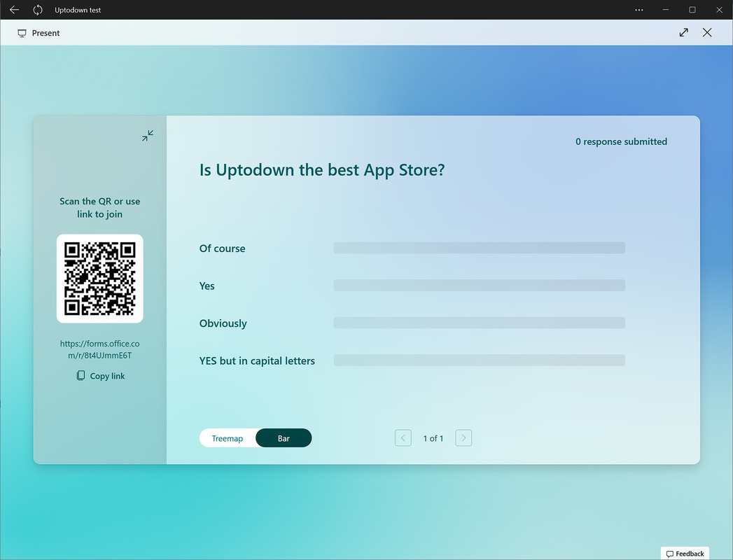The width and height of the screenshot is (733, 560).
Task: Open the Feedback button
Action: (685, 554)
